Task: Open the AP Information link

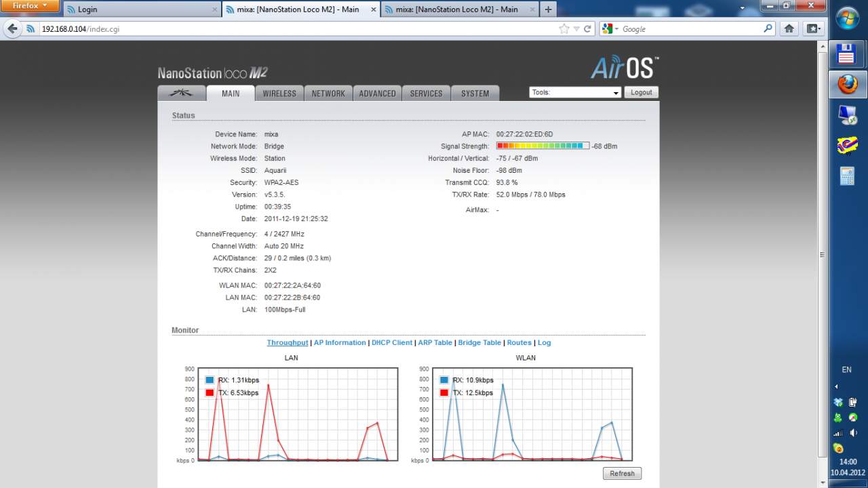Action: (340, 343)
